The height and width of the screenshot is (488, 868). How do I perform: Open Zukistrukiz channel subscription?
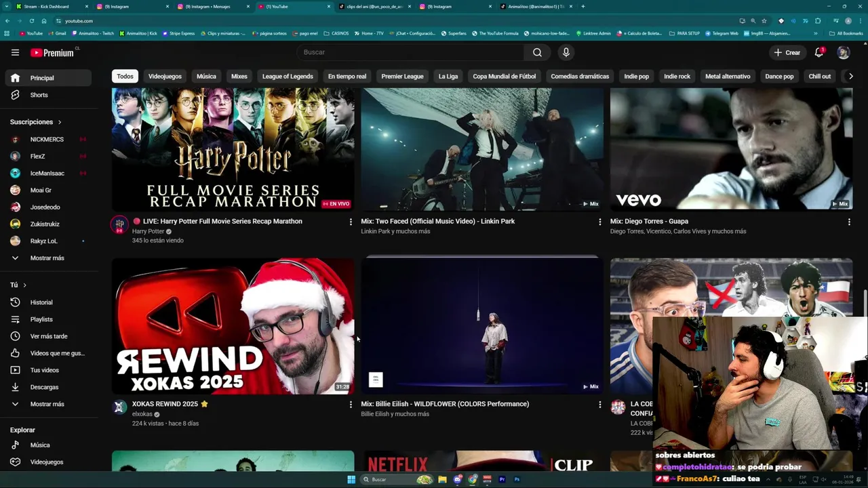point(47,224)
